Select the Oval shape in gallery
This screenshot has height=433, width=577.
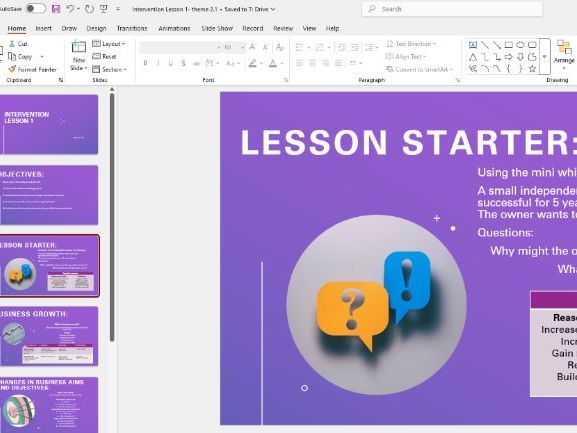click(x=520, y=45)
